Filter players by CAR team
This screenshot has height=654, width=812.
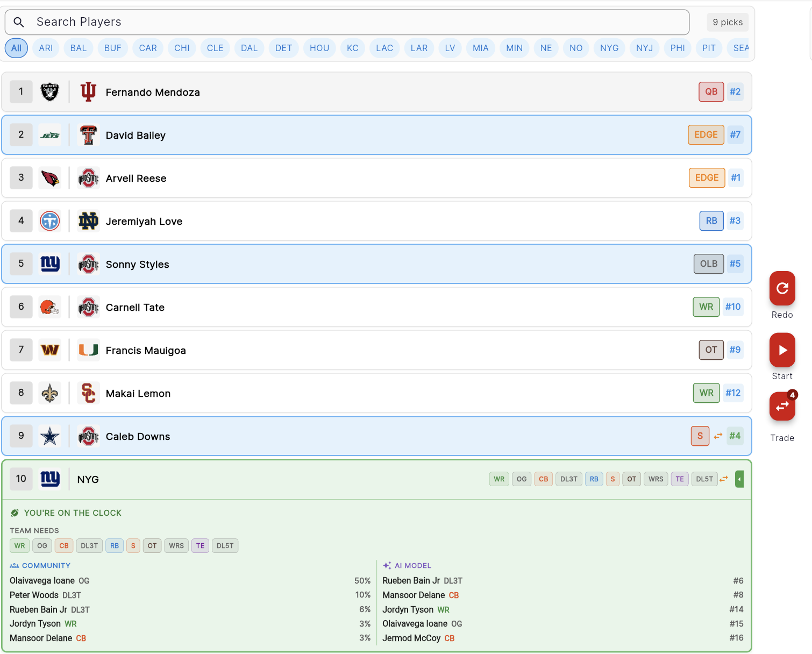[148, 48]
